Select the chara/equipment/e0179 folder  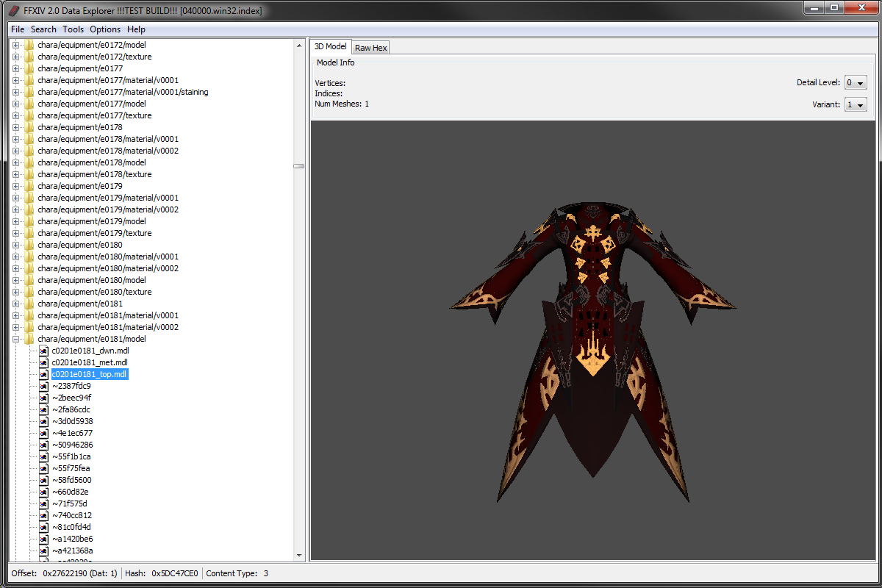click(x=80, y=186)
